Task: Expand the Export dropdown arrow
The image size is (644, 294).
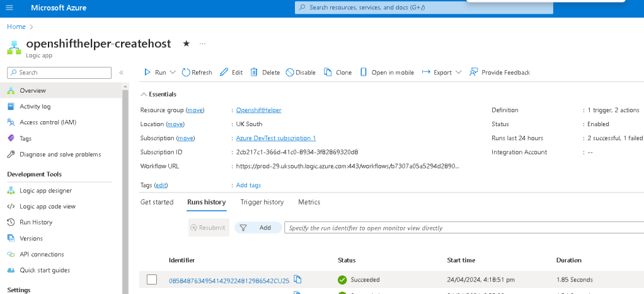Action: (x=458, y=73)
